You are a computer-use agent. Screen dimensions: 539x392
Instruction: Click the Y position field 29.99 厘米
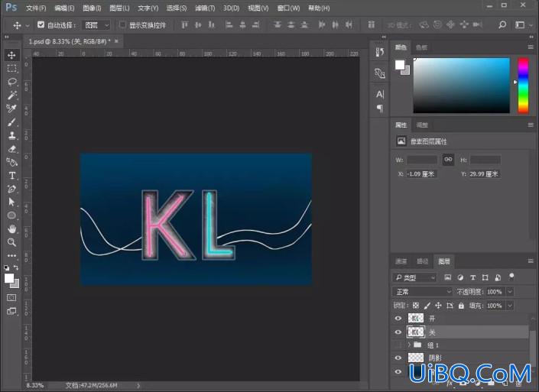tap(485, 174)
